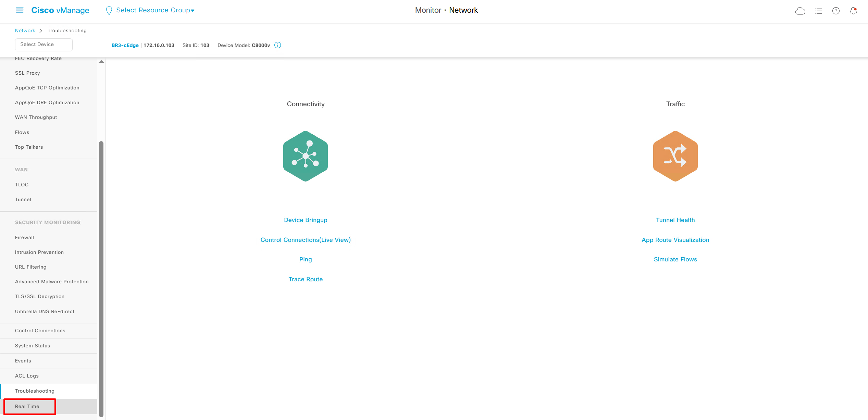Open Real Time in sidebar
868x420 pixels.
click(x=27, y=406)
